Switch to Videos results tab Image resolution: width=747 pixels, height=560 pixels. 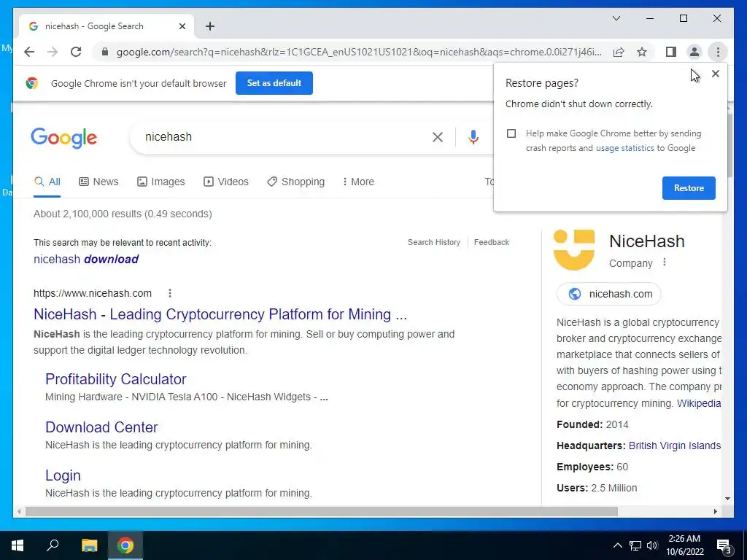coord(226,182)
